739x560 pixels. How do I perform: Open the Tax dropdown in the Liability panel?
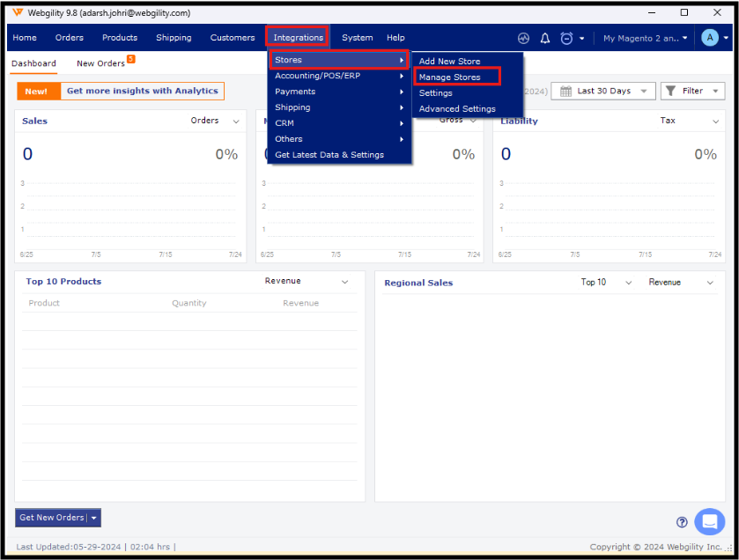[x=689, y=121]
